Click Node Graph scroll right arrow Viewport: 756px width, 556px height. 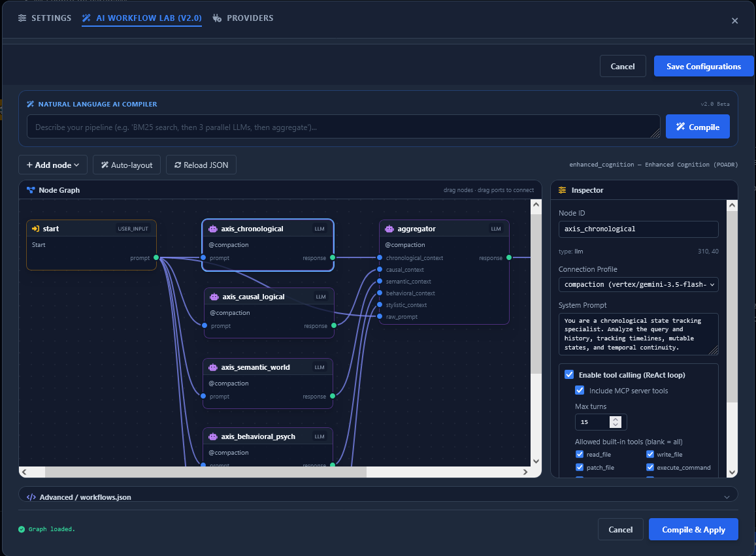[x=525, y=472]
